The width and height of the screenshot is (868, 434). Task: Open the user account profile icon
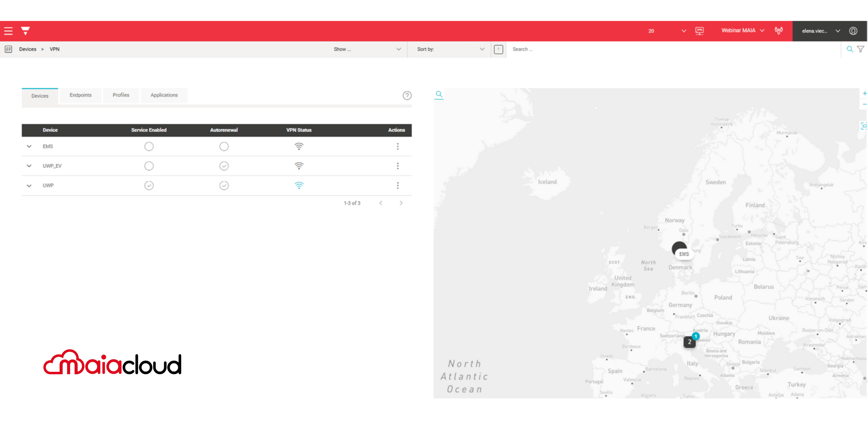(x=853, y=31)
